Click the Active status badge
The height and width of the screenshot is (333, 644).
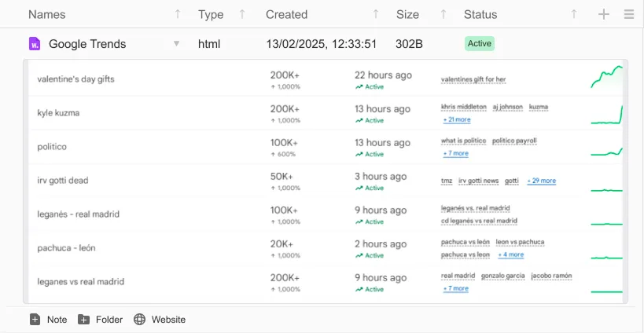(480, 43)
